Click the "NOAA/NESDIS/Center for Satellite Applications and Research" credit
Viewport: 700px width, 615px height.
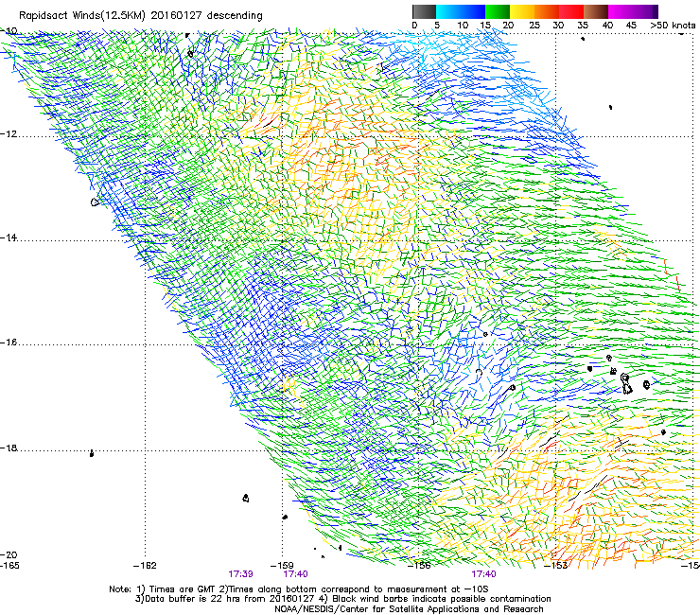[409, 609]
